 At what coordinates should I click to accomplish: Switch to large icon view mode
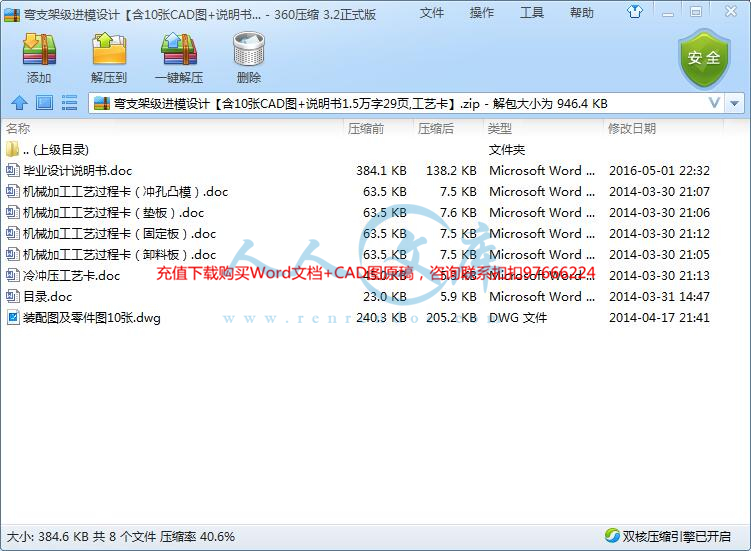[45, 103]
